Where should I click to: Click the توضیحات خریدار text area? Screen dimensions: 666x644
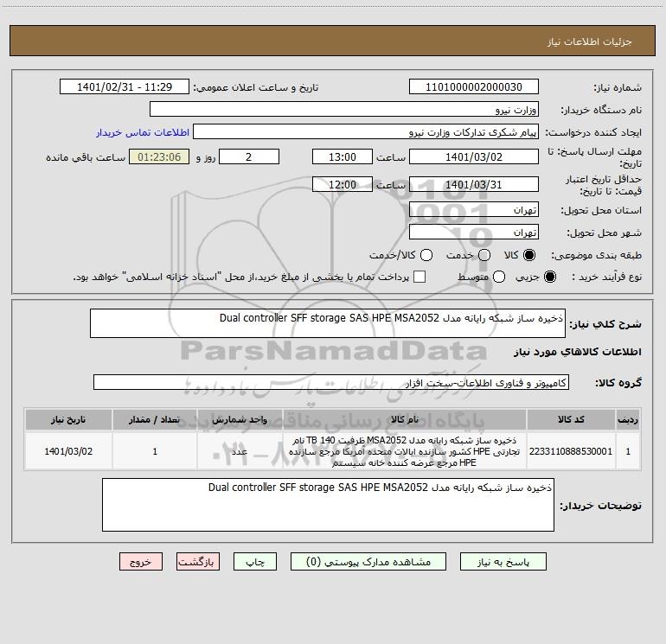coord(328,505)
